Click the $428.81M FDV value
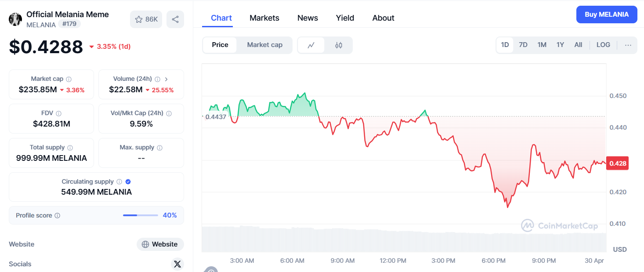Image resolution: width=644 pixels, height=272 pixels. click(x=51, y=124)
